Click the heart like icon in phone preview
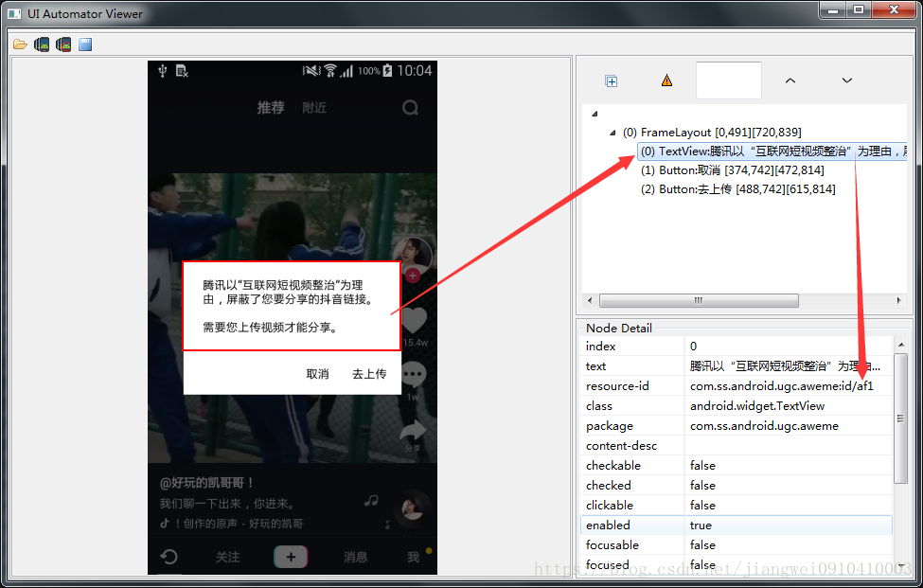The height and width of the screenshot is (588, 923). 415,321
